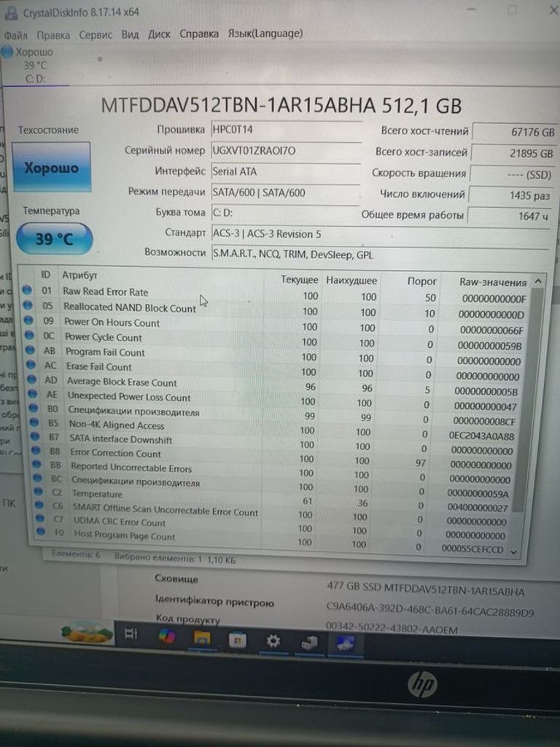Click the CrystalDiskInfo title bar icon
Image resolution: width=560 pixels, height=747 pixels.
click(x=10, y=13)
